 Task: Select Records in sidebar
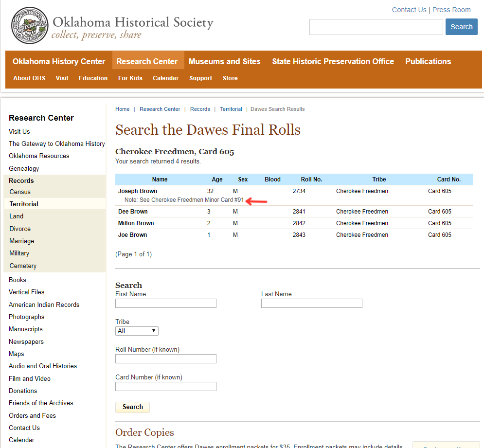click(x=21, y=180)
